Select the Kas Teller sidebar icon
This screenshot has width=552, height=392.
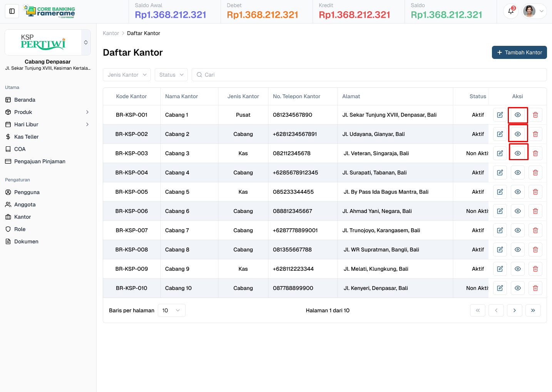pos(8,137)
